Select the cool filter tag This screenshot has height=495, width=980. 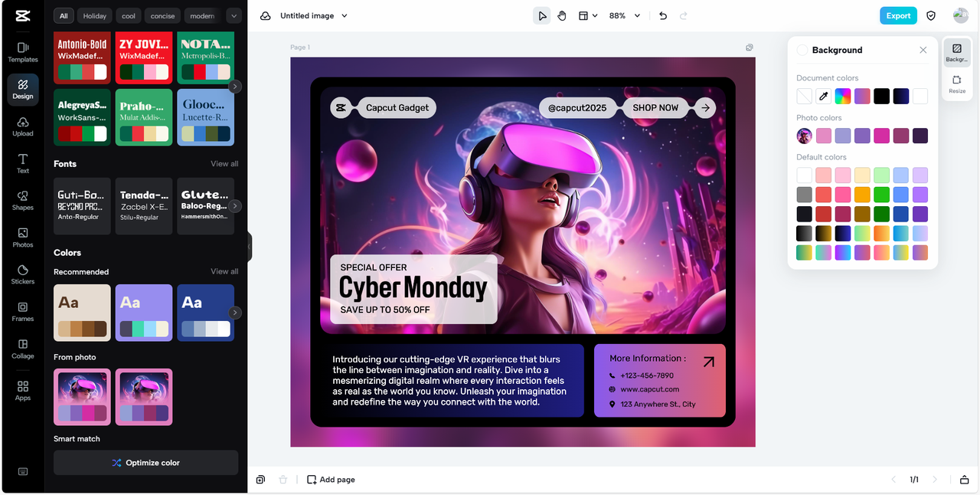coord(129,15)
